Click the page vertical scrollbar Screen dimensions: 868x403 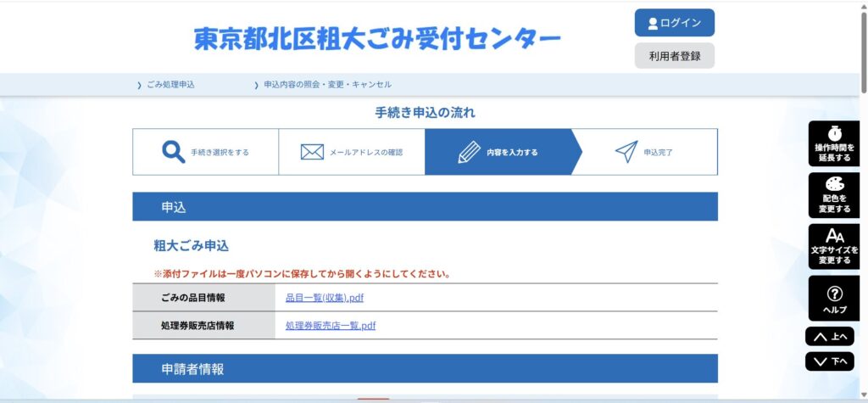863,51
